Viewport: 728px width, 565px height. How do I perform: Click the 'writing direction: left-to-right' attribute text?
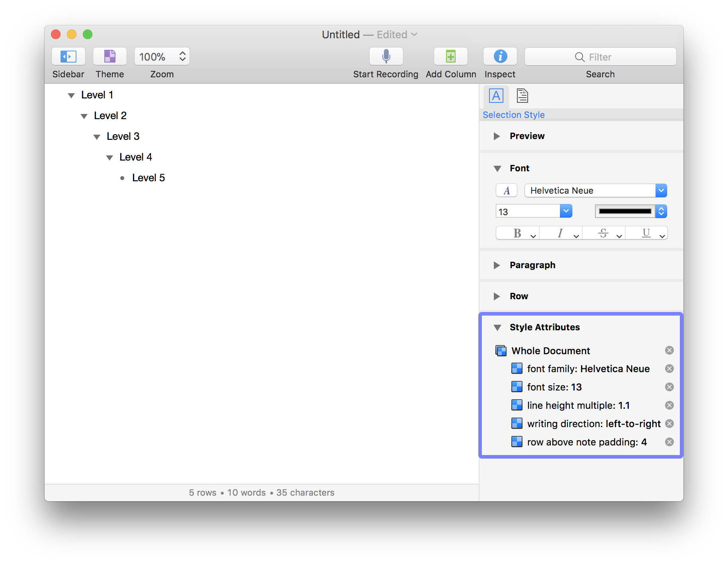click(594, 424)
